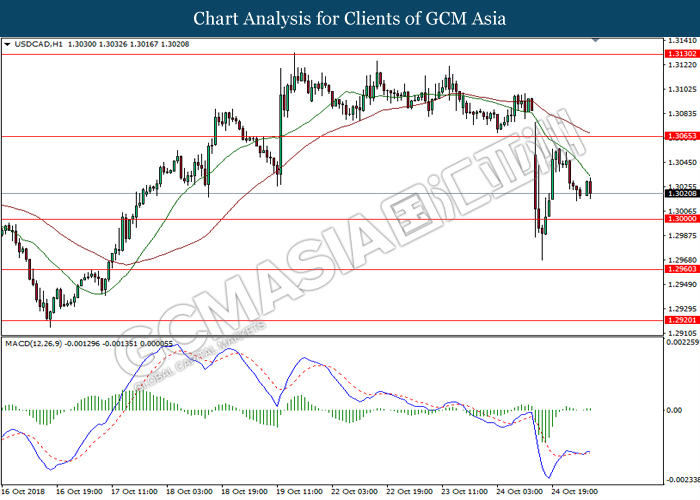Click the 24 Oct 19:00 time label

pos(574,491)
